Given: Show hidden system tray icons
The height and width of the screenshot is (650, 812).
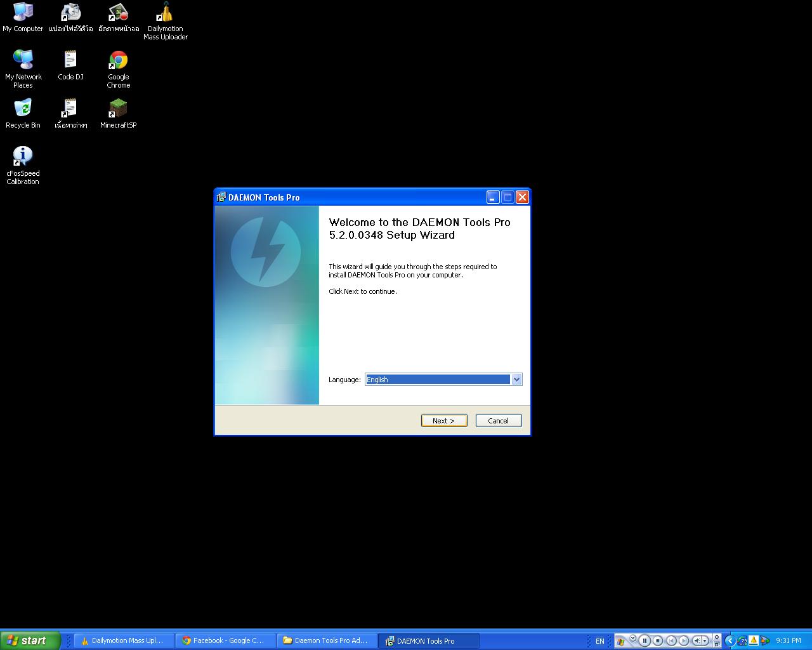Looking at the screenshot, I should click(730, 640).
